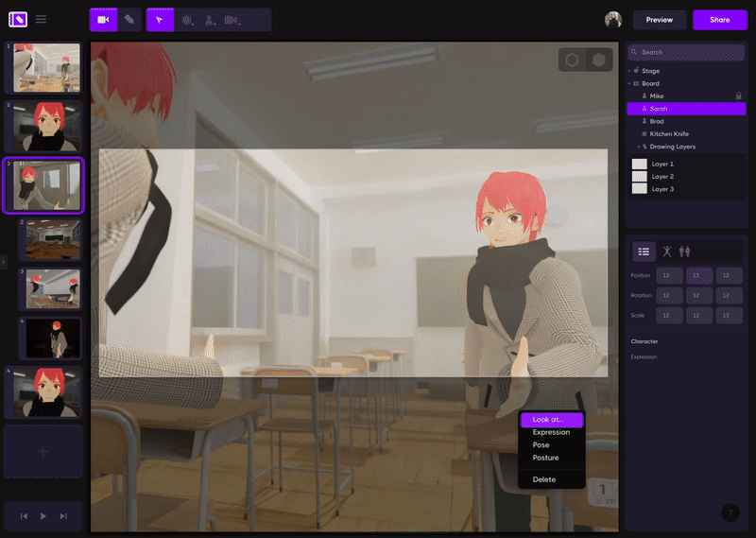Select the pointer selection tool

[x=160, y=20]
